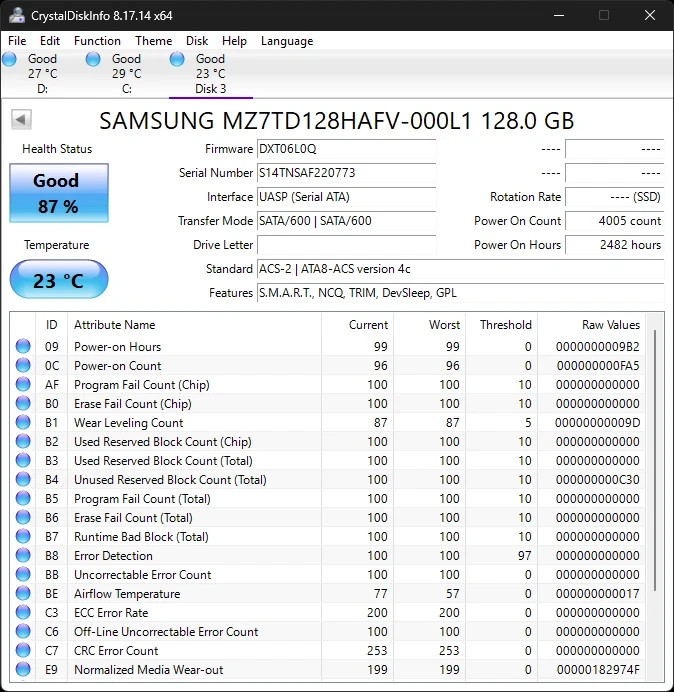Image resolution: width=674 pixels, height=692 pixels.
Task: Click status orb of Erase Fail Count (Total)
Action: coord(23,517)
